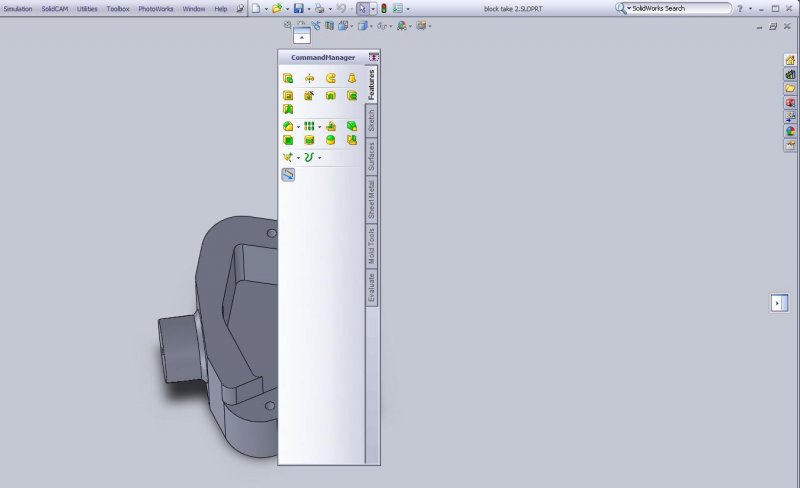This screenshot has width=800, height=488.
Task: Open the Help menu
Action: point(220,9)
